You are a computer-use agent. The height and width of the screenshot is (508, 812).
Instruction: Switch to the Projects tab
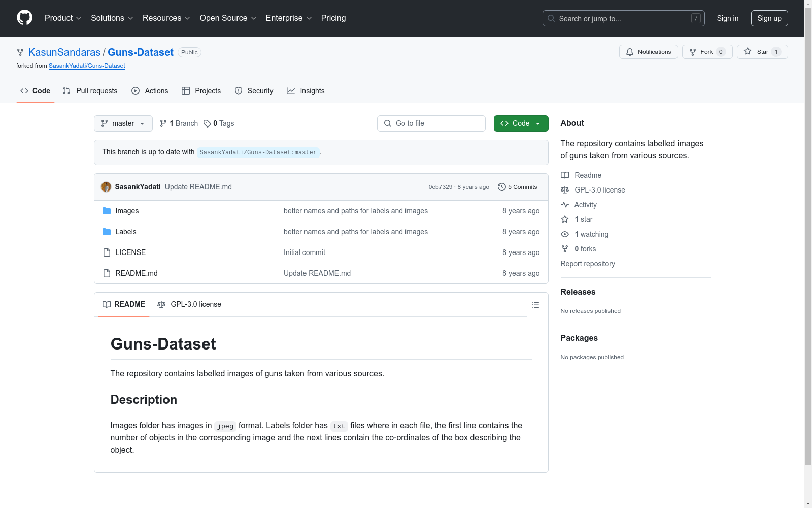(201, 91)
